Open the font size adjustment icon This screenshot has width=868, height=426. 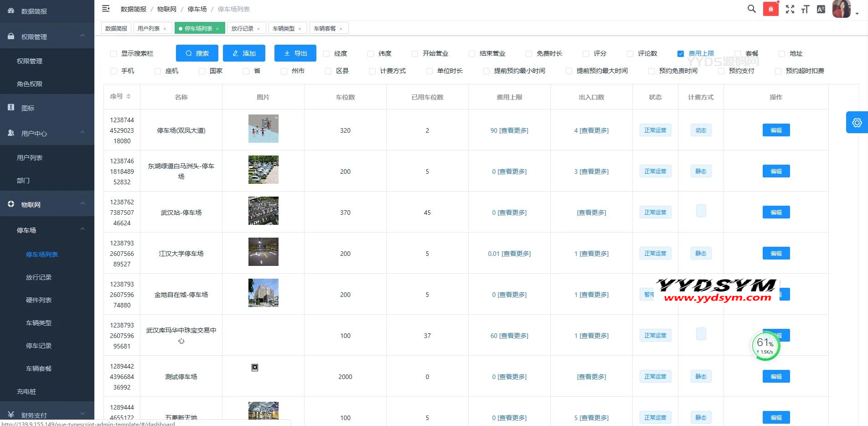(805, 9)
